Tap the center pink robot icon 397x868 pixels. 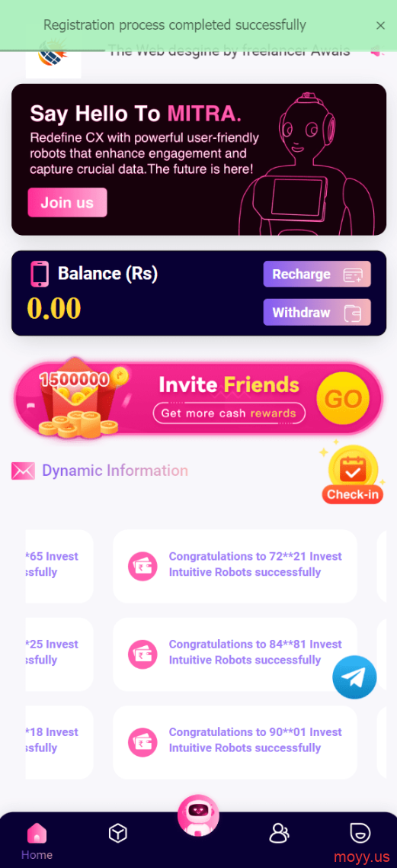pos(198,815)
